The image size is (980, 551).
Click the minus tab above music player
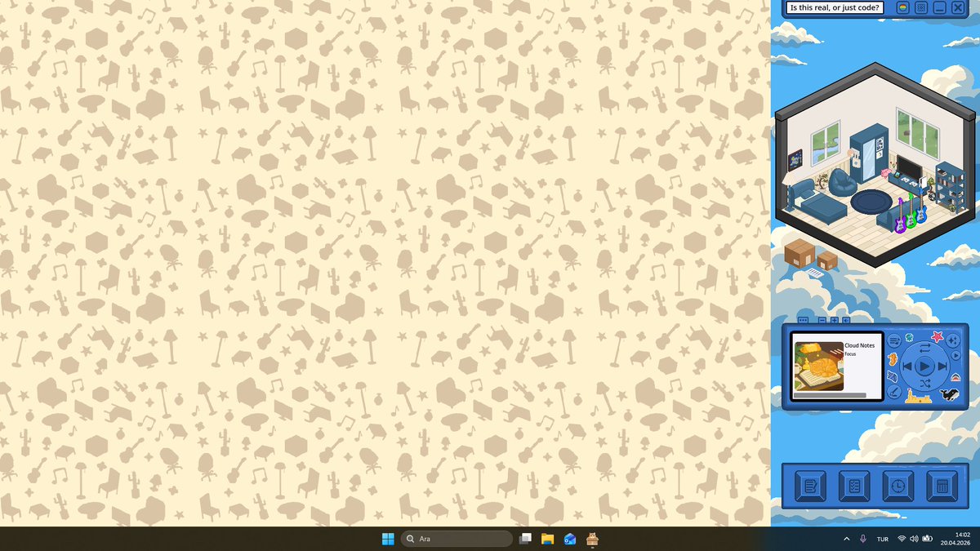[x=822, y=321]
